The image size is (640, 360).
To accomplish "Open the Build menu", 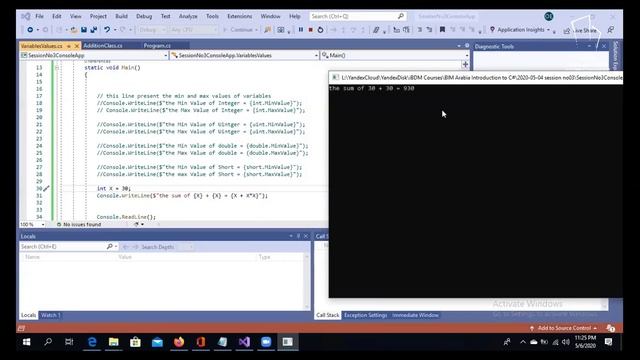I will coord(121,16).
